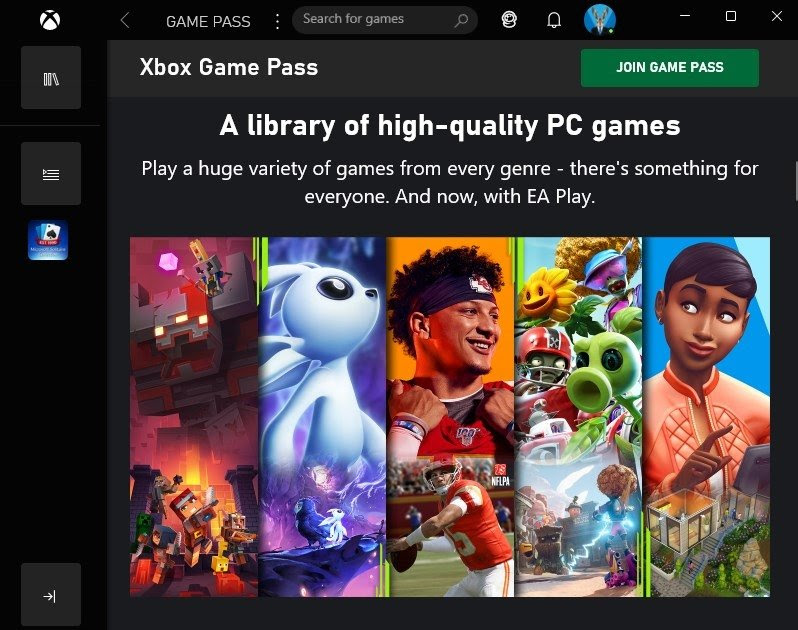This screenshot has width=798, height=630.
Task: Click inside Search for games field
Action: point(385,20)
